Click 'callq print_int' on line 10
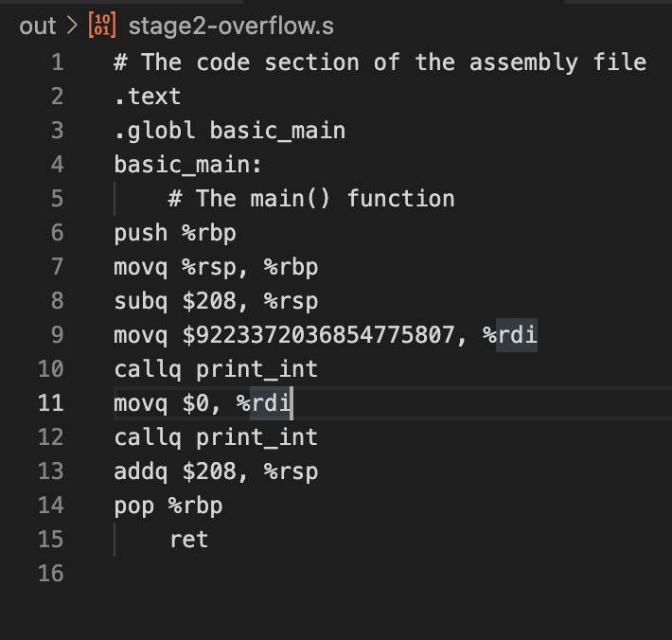672x640 pixels. [216, 369]
